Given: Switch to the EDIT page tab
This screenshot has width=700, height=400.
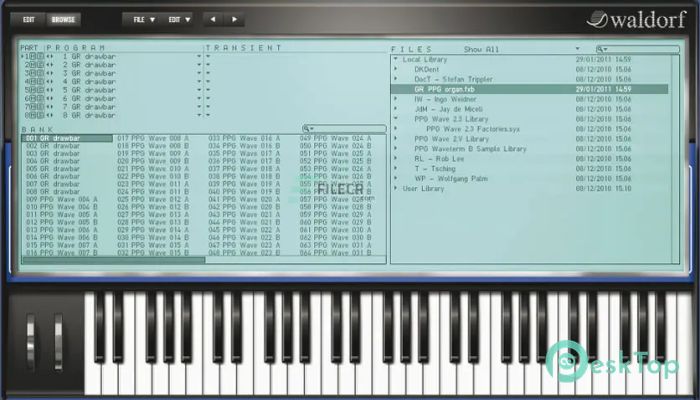Looking at the screenshot, I should (28, 20).
